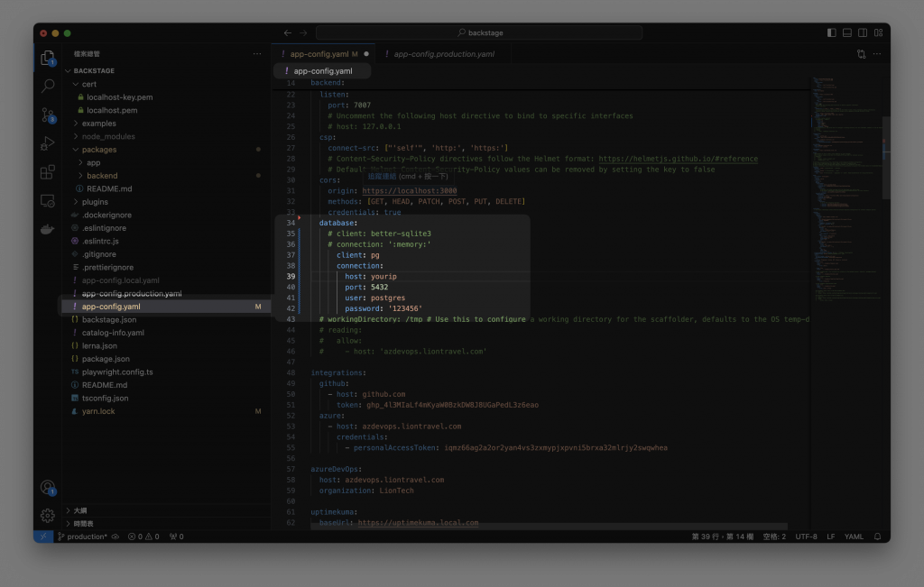Open backstage.json file
924x587 pixels.
(109, 320)
